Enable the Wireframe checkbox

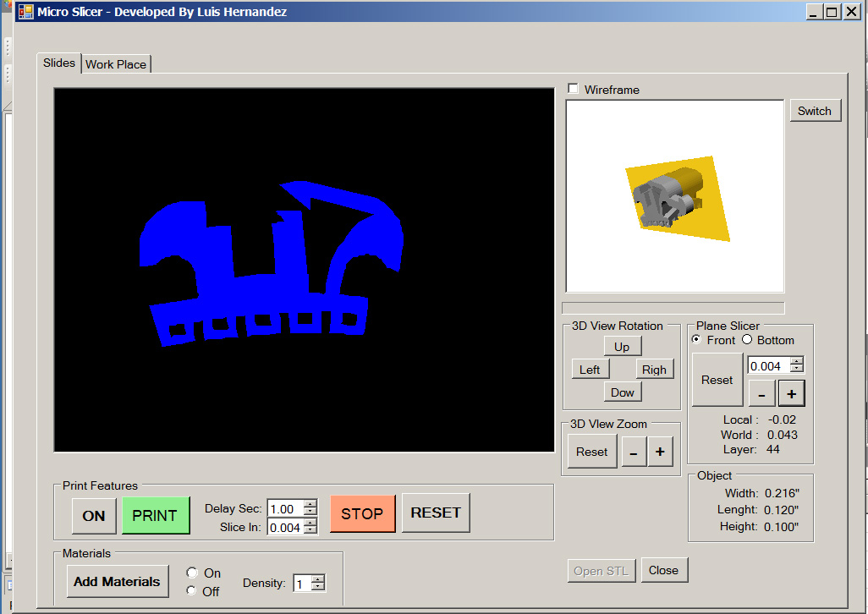pyautogui.click(x=573, y=89)
